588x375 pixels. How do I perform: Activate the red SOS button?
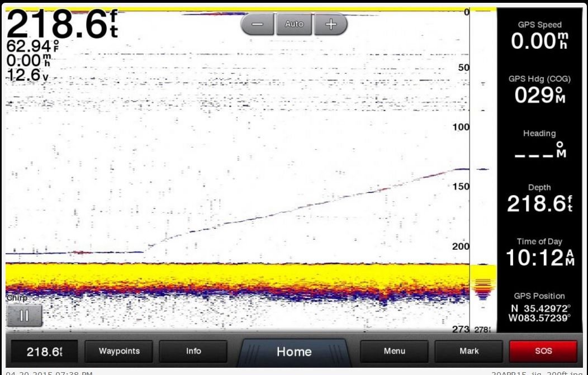543,352
